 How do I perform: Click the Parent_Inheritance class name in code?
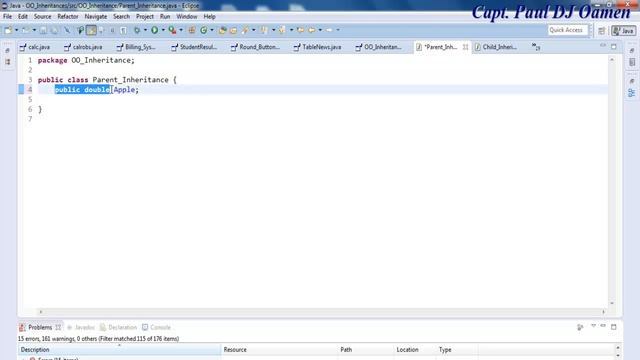[x=130, y=80]
